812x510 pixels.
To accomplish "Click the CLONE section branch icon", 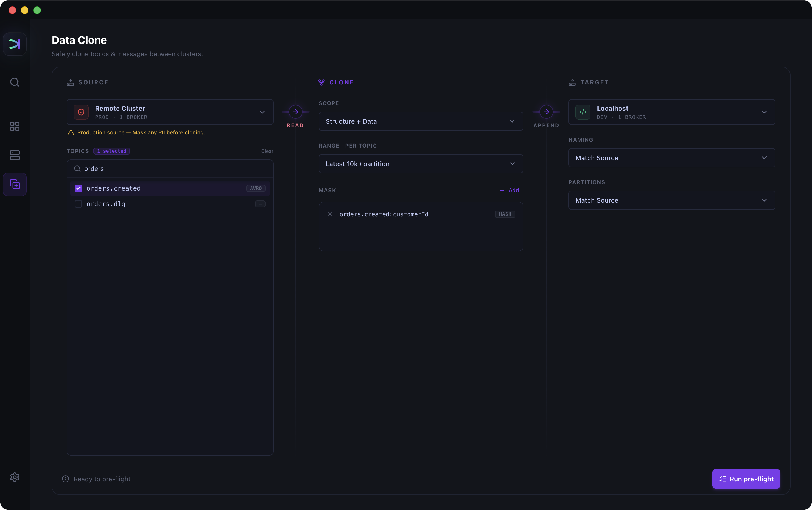I will [x=321, y=82].
